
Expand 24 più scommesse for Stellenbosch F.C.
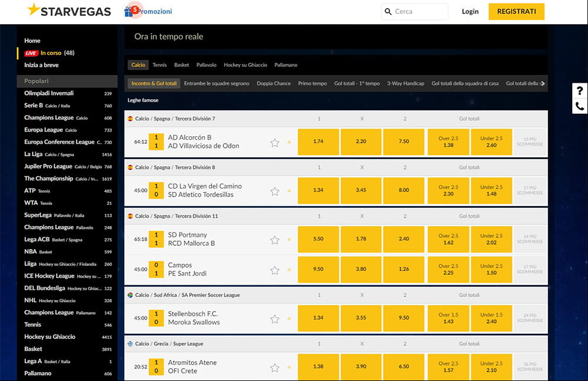(530, 318)
